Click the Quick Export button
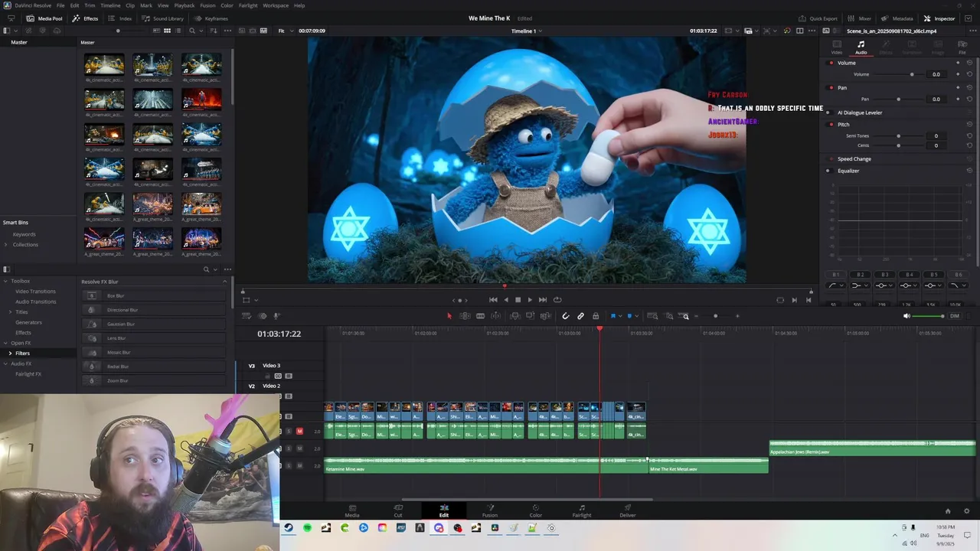The height and width of the screenshot is (551, 980). pos(818,18)
